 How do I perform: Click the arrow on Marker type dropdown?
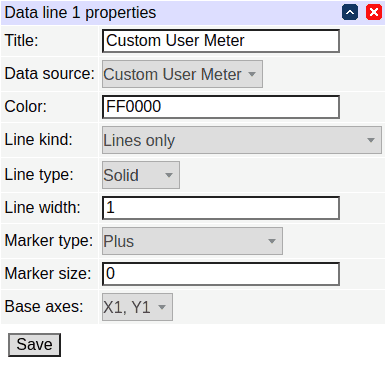[x=272, y=241]
